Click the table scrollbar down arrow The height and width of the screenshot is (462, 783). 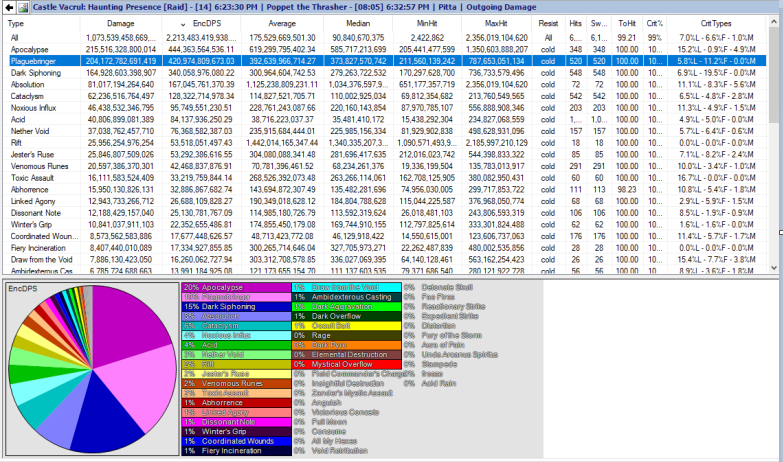click(774, 268)
